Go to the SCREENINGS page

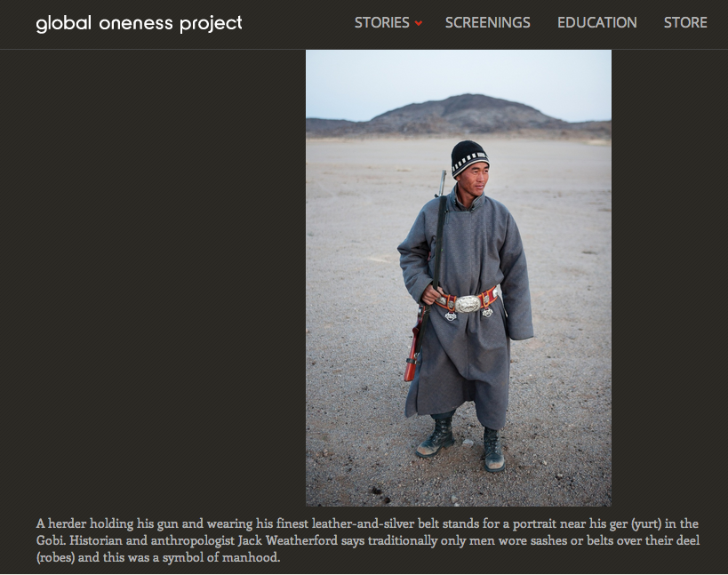(x=487, y=22)
